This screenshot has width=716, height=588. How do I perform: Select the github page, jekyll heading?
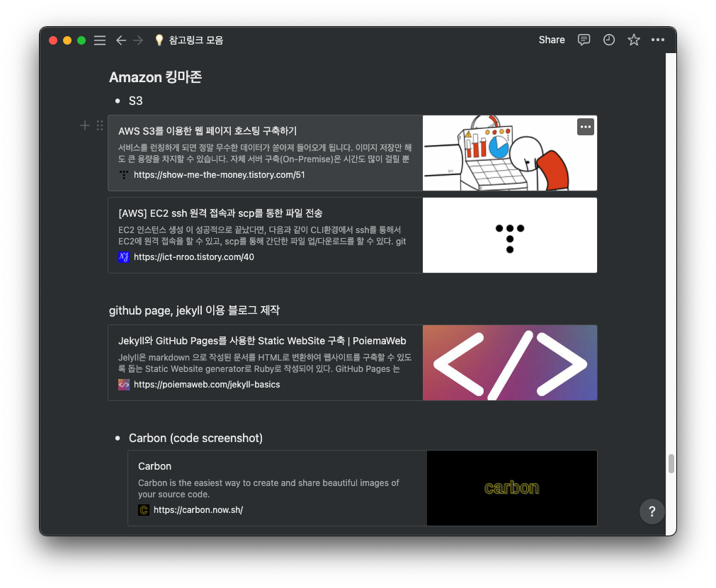(x=194, y=311)
